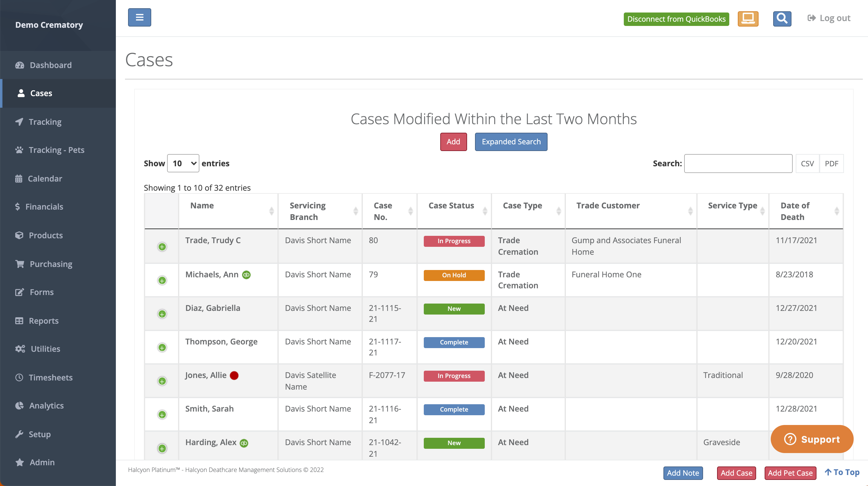Select the Setup wrench icon in sidebar
The width and height of the screenshot is (868, 486).
[x=20, y=434]
